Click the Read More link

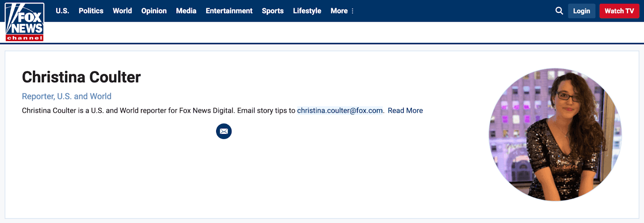(405, 110)
